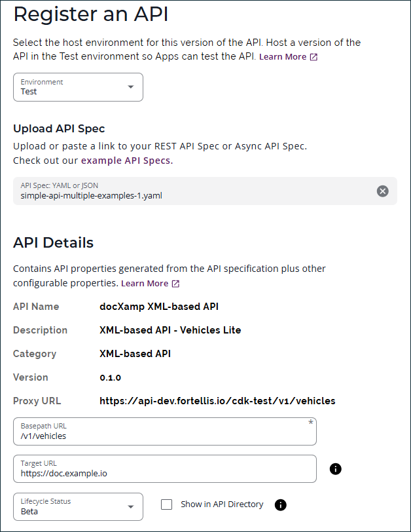Expand the API Spec upload field

[x=196, y=191]
